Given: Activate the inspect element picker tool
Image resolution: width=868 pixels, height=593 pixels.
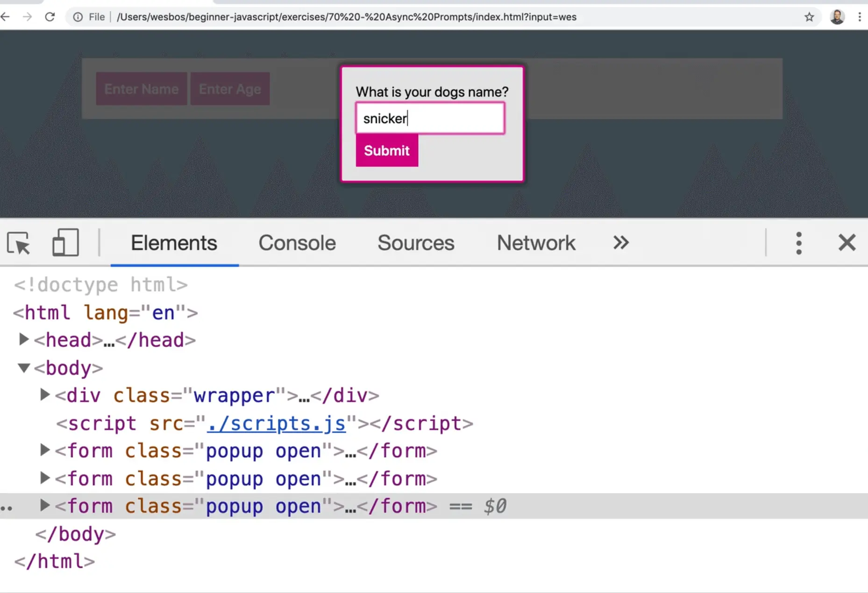Looking at the screenshot, I should [19, 243].
